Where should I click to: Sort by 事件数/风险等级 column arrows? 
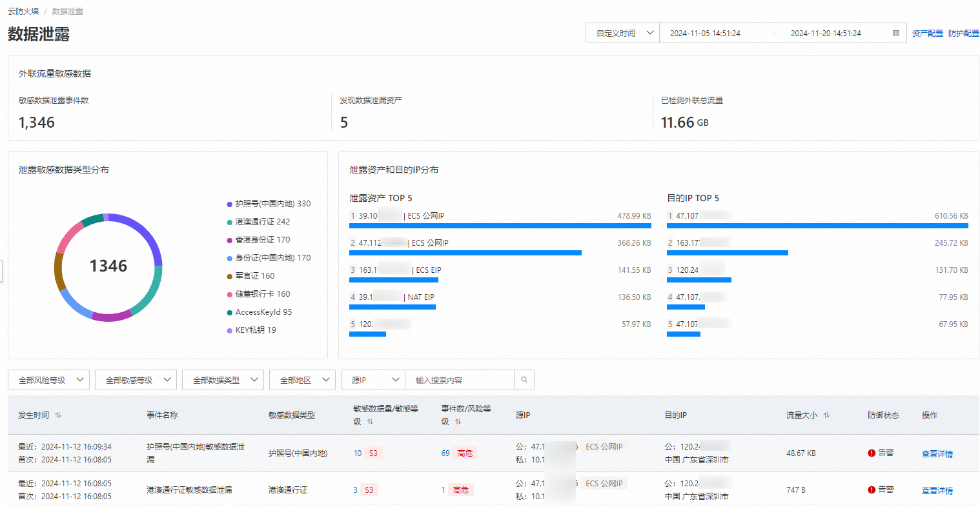pyautogui.click(x=458, y=422)
